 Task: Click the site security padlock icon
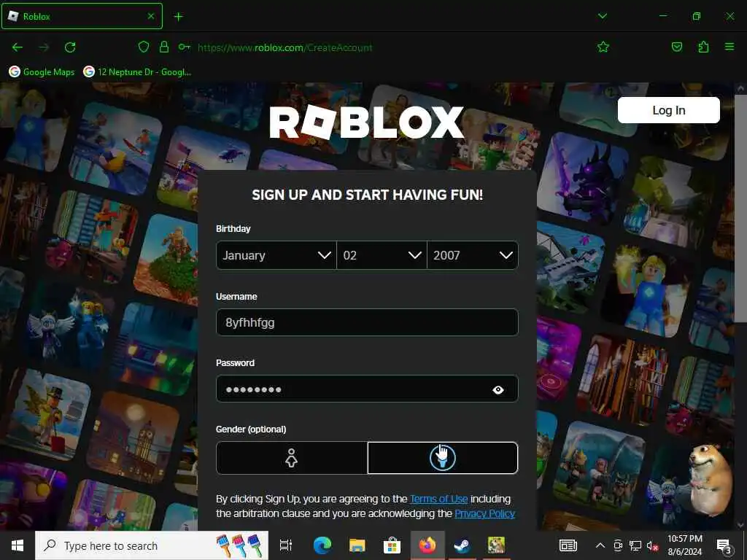[x=164, y=47]
